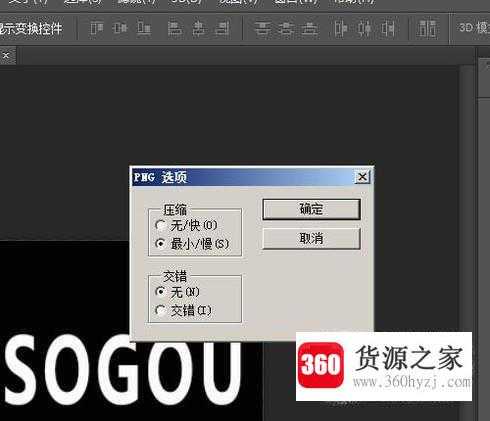
Task: Click the align left edges icon
Action: (x=175, y=28)
